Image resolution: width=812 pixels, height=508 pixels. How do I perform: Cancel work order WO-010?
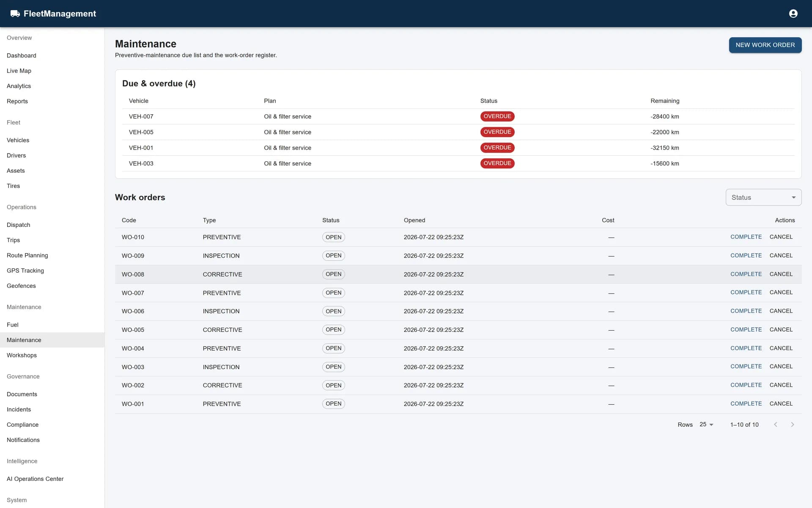click(x=781, y=237)
